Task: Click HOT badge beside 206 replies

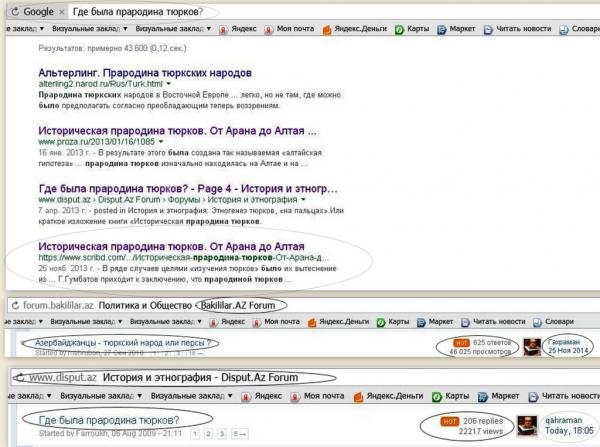Action: click(449, 423)
